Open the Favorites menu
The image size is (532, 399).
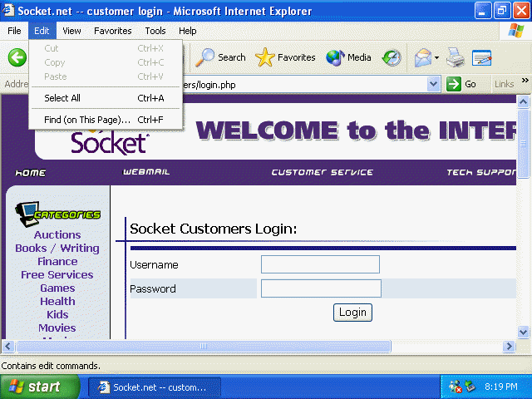[113, 31]
